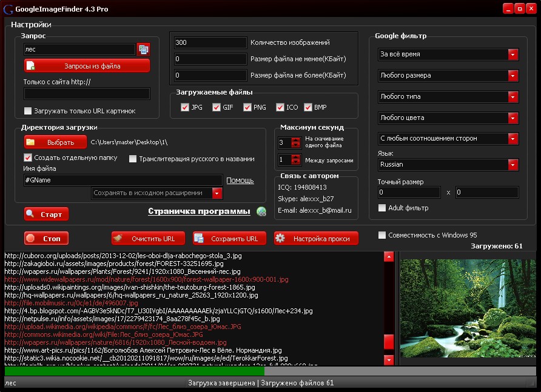Click the multi-query window icon beside the лес field
The height and width of the screenshot is (392, 541).
[144, 49]
